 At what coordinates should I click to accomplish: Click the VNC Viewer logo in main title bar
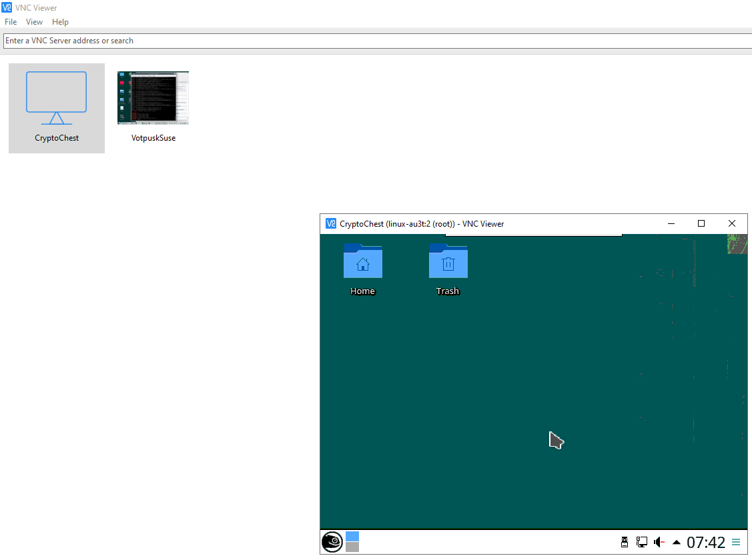click(x=7, y=7)
